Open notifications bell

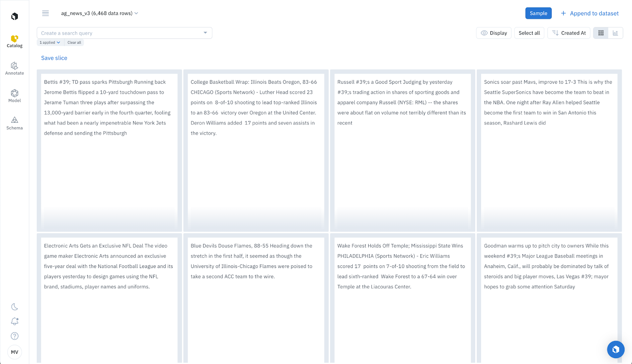[15, 321]
